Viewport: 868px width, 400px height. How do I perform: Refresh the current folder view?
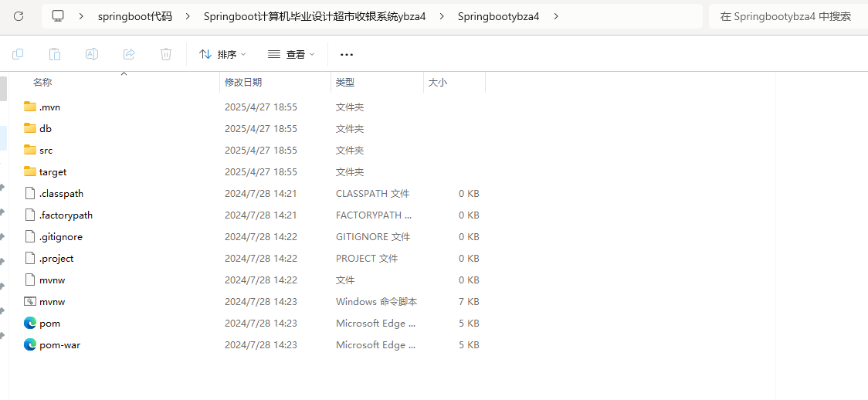click(19, 16)
